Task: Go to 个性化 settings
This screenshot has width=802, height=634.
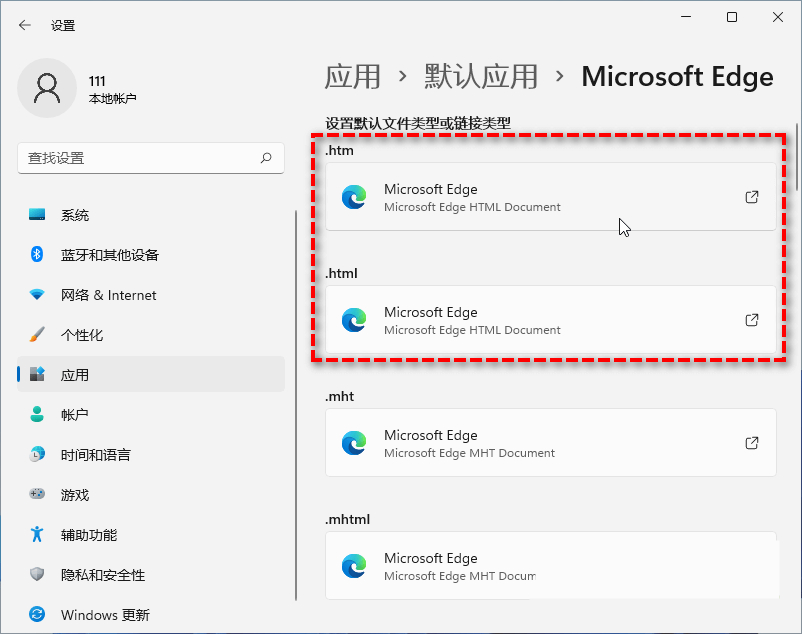Action: click(x=82, y=335)
